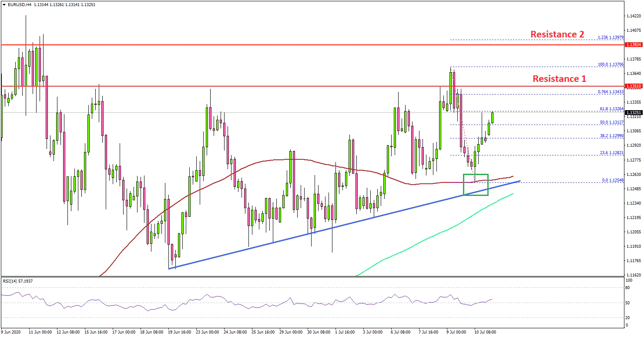Click the 38.2 Fibonacci level label
Screen dimensions: 644x337
(612, 136)
